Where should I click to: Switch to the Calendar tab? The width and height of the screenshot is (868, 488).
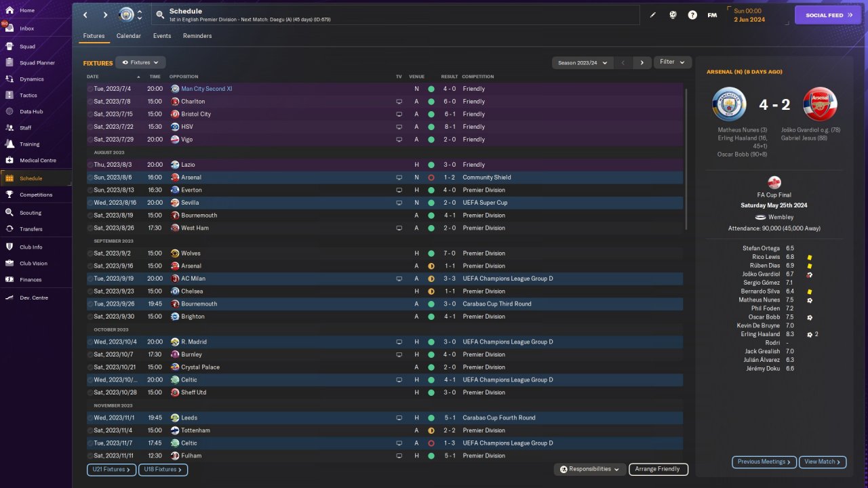[129, 36]
